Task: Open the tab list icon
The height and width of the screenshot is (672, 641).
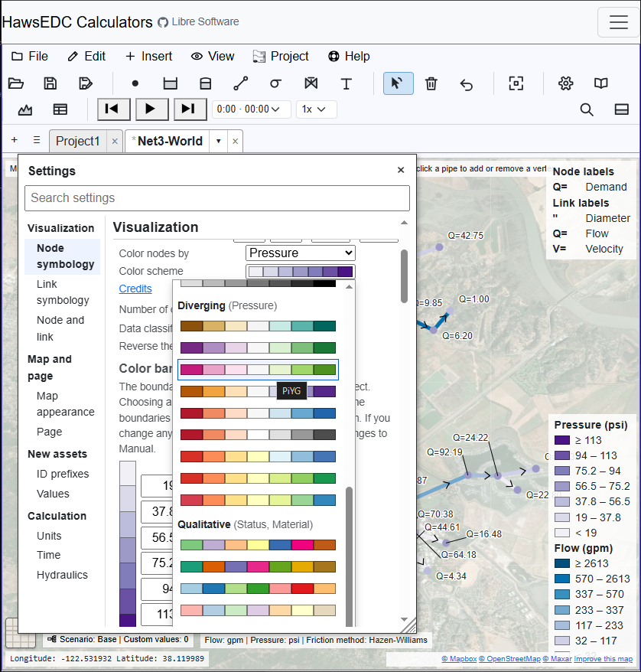Action: tap(37, 140)
